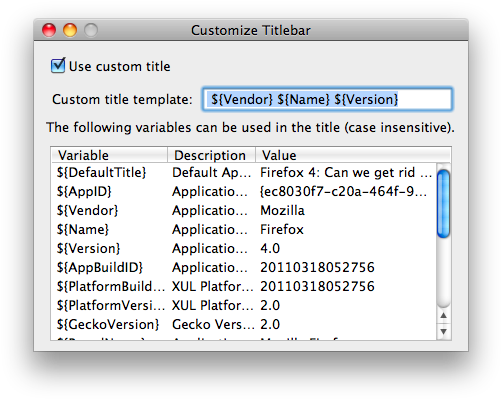Viewport: 501px width, 399px height.
Task: Select the ${AppID} variable row
Action: (244, 192)
